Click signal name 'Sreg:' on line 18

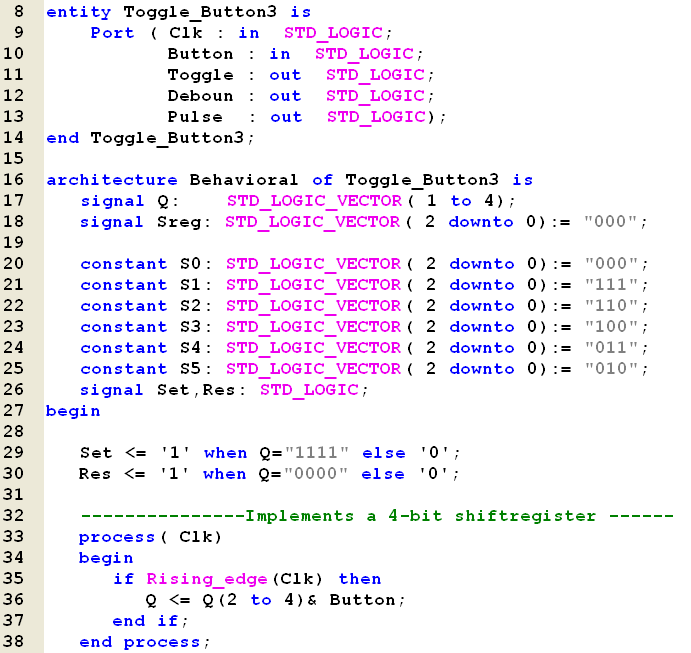point(184,223)
